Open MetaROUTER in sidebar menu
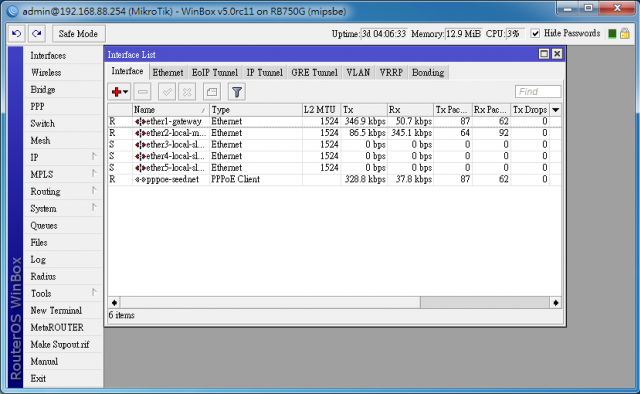 [63, 327]
